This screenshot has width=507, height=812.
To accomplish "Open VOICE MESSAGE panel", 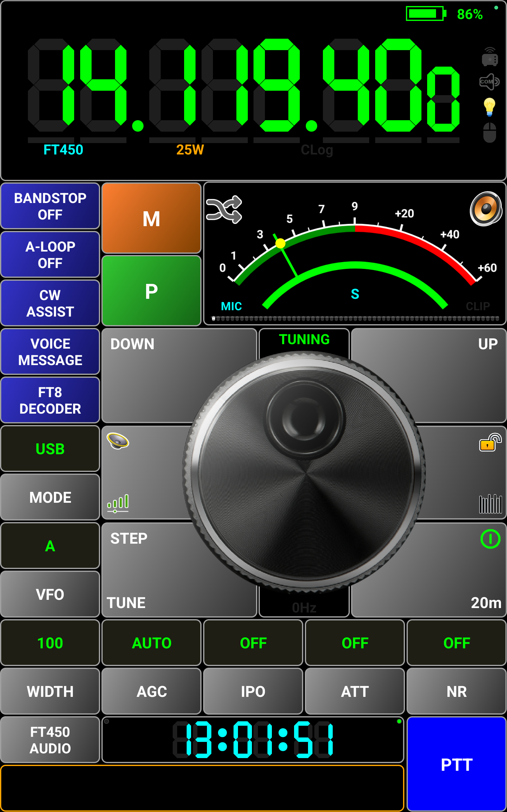I will 50,352.
